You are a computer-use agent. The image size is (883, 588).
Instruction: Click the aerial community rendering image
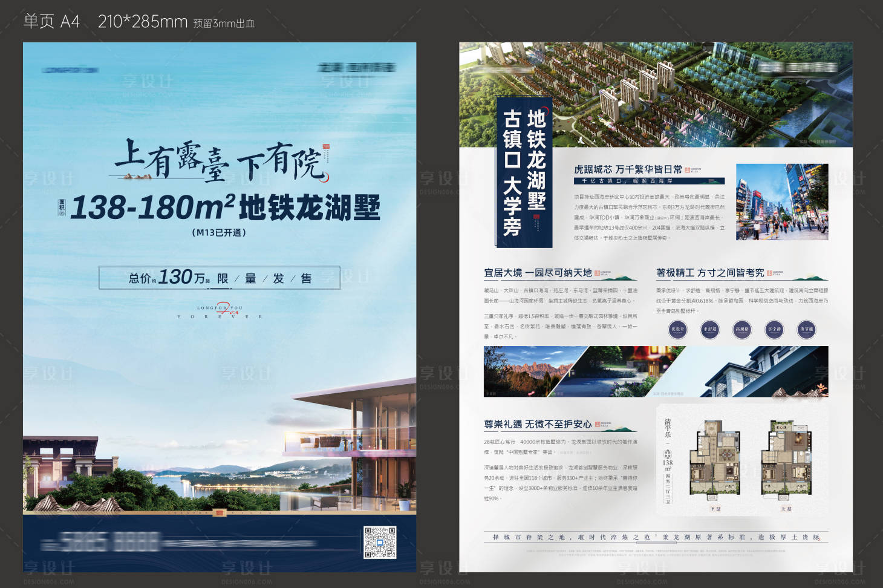[656, 94]
